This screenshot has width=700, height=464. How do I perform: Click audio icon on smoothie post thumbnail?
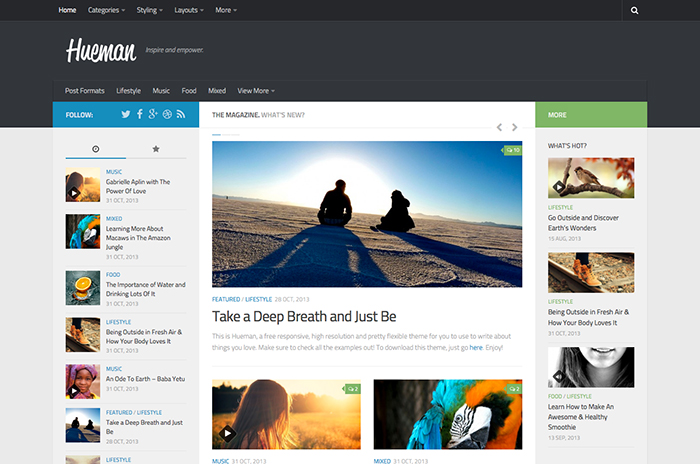tap(558, 376)
